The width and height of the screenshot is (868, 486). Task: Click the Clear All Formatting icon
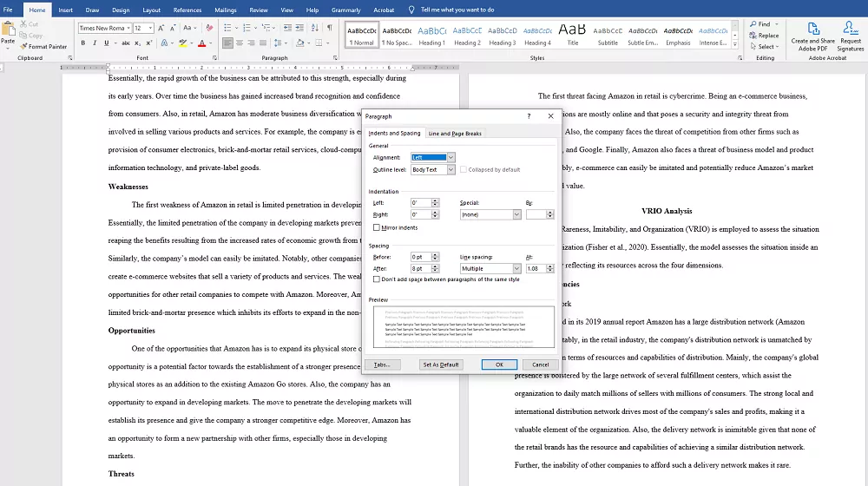[x=209, y=28]
